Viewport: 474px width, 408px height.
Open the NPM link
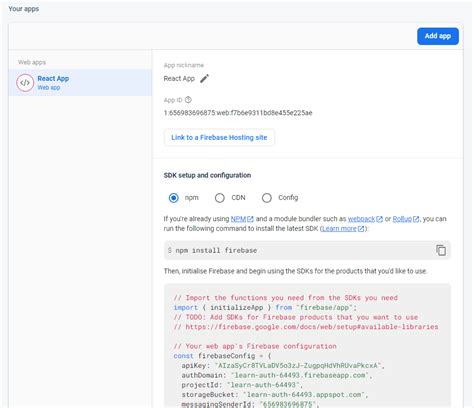tap(238, 219)
